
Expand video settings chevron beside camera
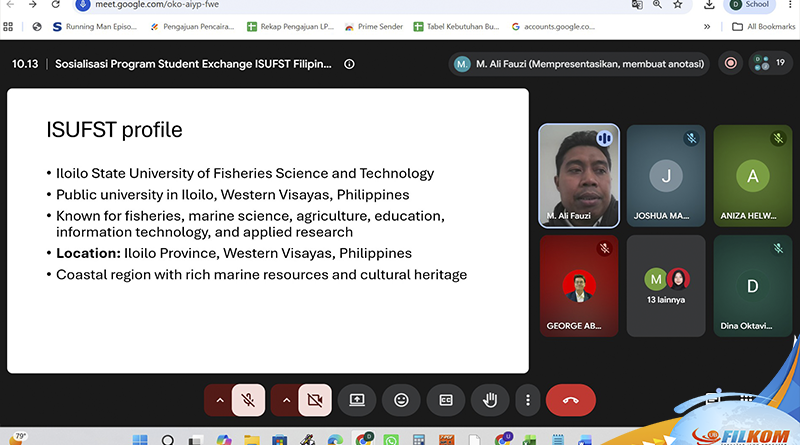pyautogui.click(x=286, y=400)
